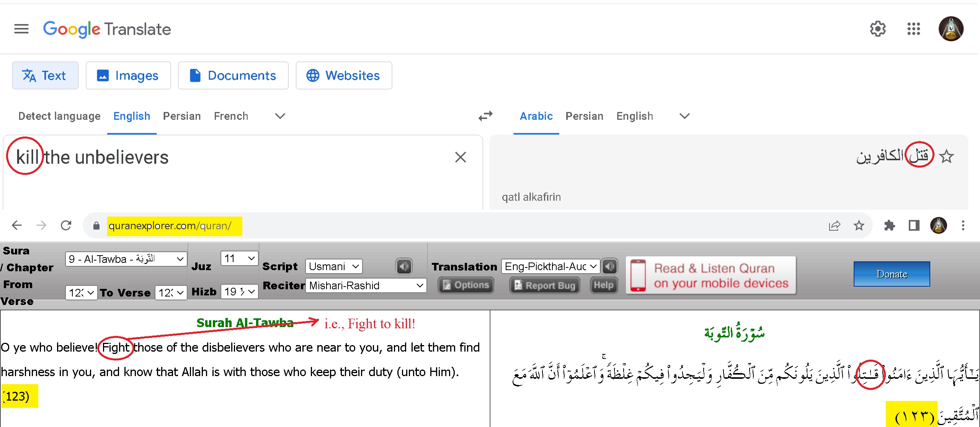Switch to Images translation tab
This screenshot has height=427, width=980.
tap(128, 75)
